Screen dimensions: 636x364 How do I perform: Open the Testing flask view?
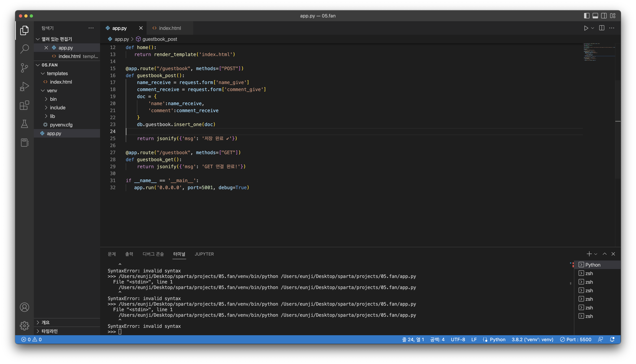pos(24,124)
